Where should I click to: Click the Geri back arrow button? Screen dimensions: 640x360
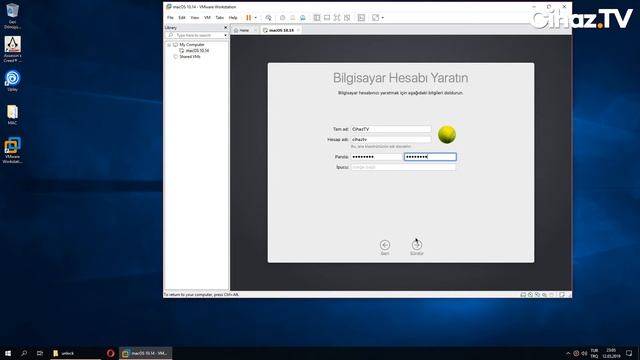point(384,245)
